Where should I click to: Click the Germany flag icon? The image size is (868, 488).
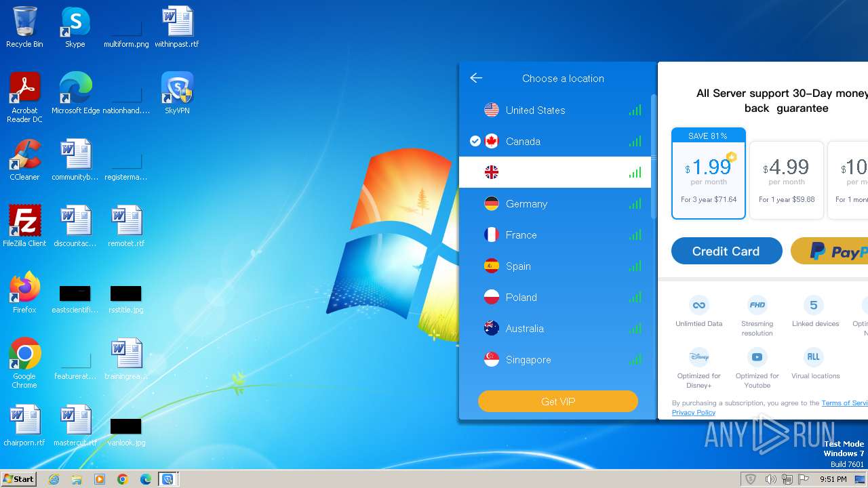click(x=492, y=203)
